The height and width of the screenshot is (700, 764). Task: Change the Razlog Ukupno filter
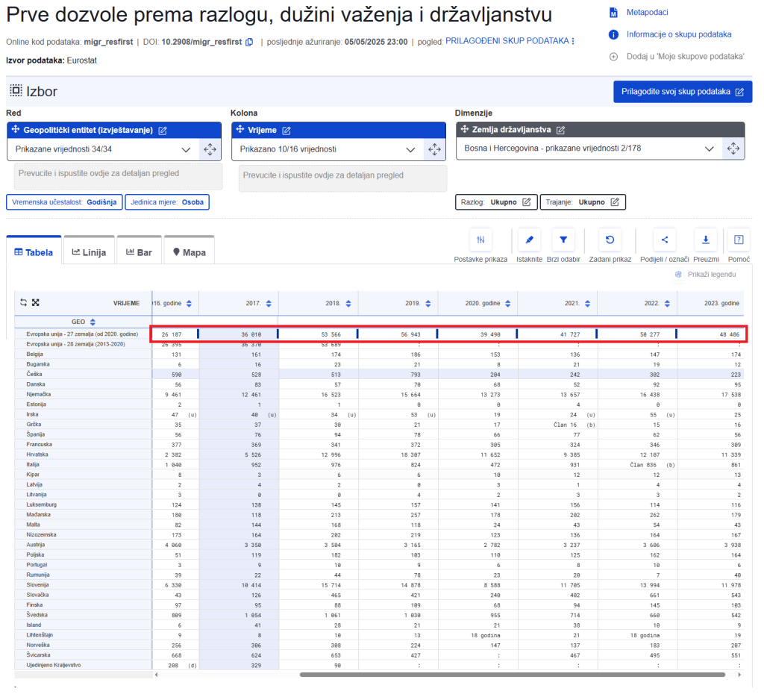tap(496, 202)
